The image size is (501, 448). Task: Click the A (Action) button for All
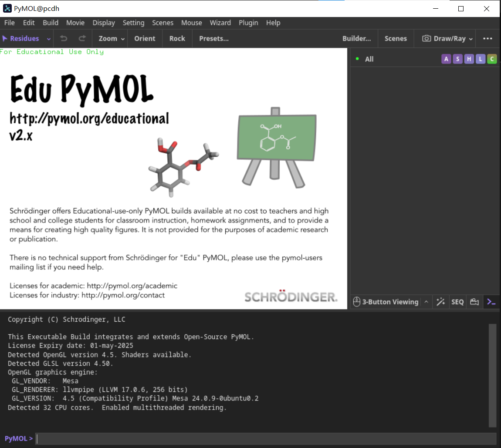(x=447, y=59)
